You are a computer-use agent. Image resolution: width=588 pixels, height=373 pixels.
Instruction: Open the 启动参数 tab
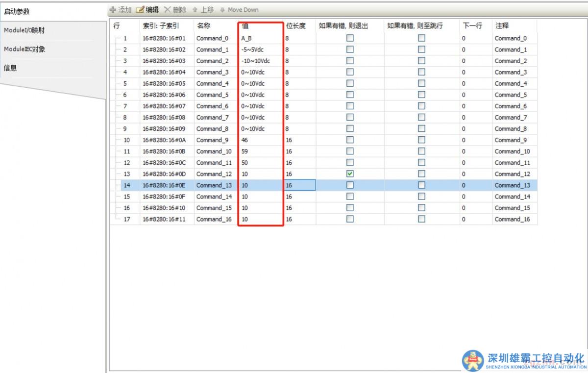pyautogui.click(x=17, y=12)
